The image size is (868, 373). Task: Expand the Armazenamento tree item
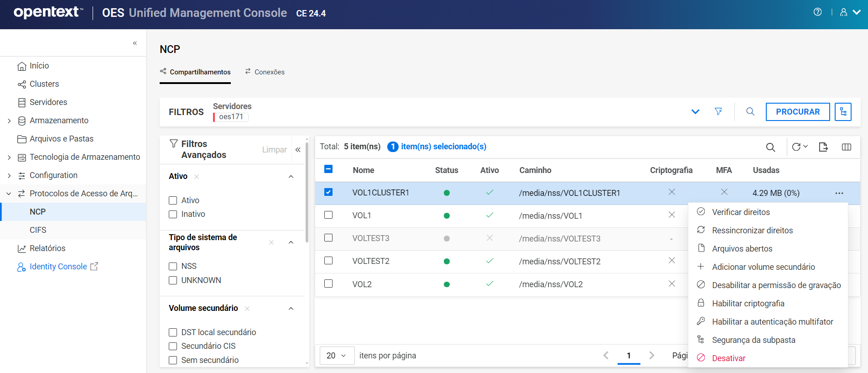click(x=9, y=121)
